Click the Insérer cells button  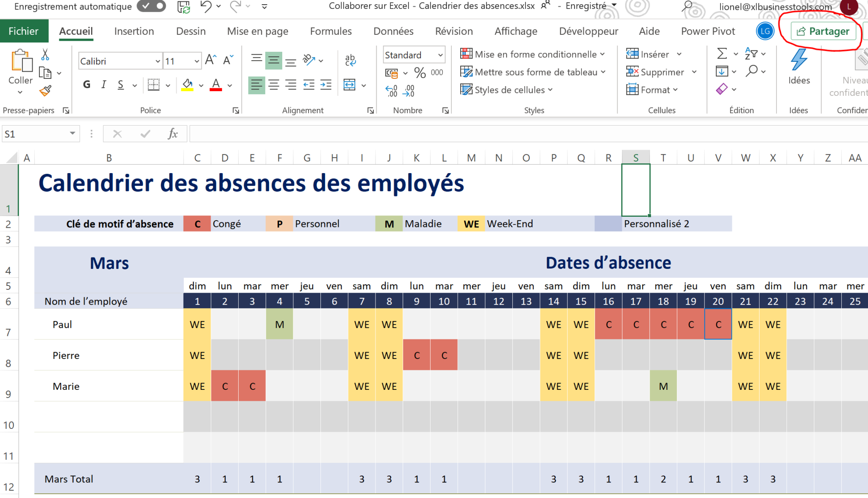pos(648,54)
